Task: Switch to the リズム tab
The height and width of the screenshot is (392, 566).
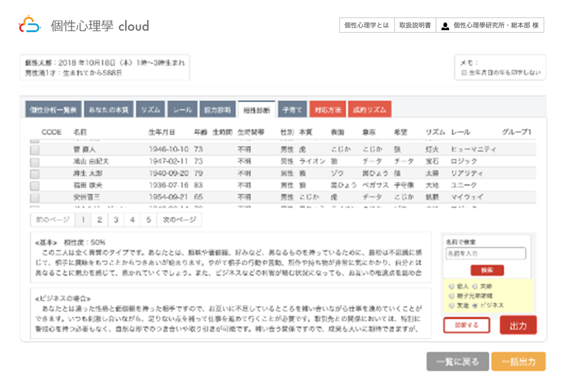Action: pyautogui.click(x=150, y=110)
